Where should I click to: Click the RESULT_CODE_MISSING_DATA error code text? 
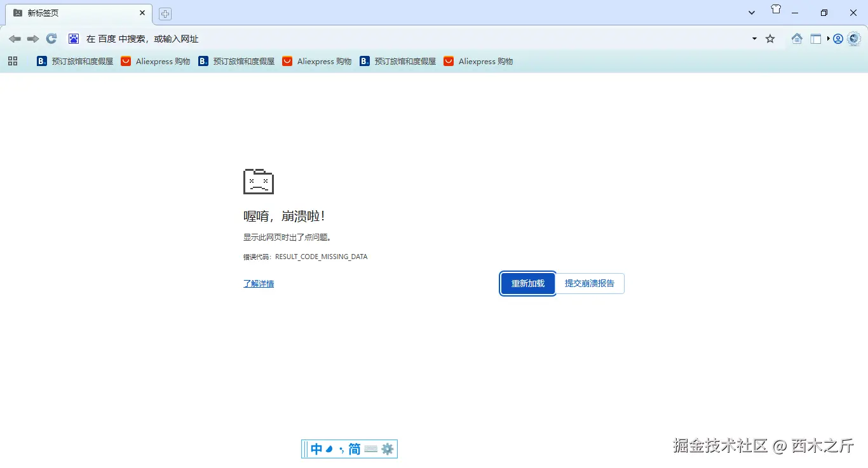point(322,257)
